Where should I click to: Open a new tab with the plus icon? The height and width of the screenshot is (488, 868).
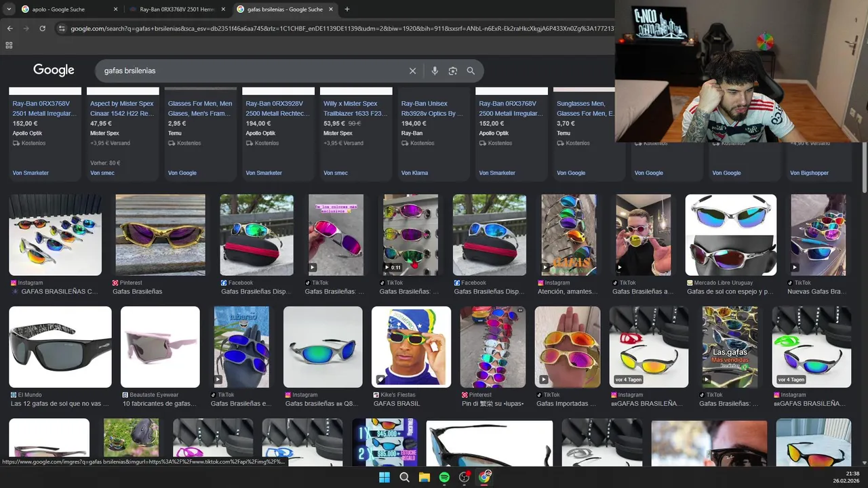point(347,9)
